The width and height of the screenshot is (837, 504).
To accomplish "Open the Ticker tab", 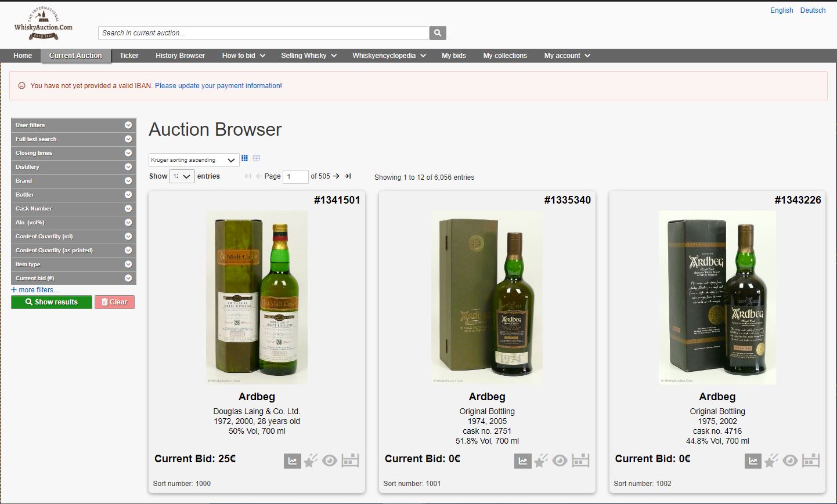I will (x=129, y=56).
